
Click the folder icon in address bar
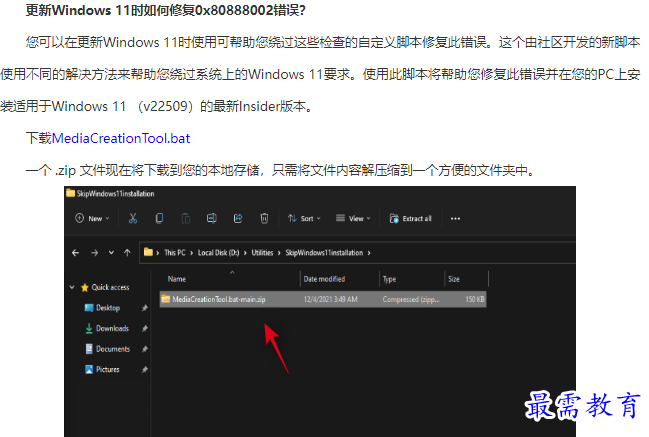148,252
